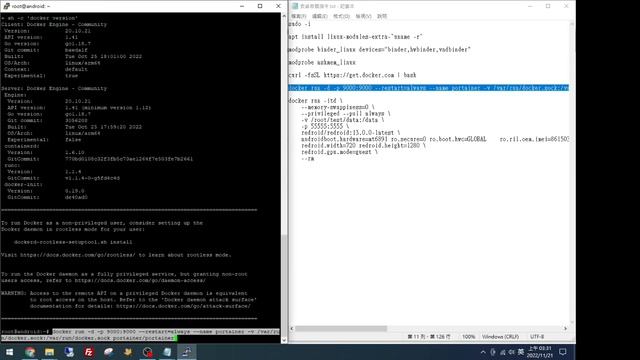Open Notepad's 編輯(E) Edit menu
This screenshot has width=640, height=360.
coord(320,16)
